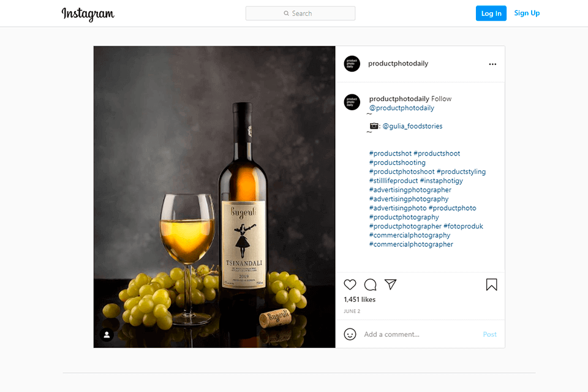588x392 pixels.
Task: View the 1,451 likes list
Action: (x=360, y=300)
